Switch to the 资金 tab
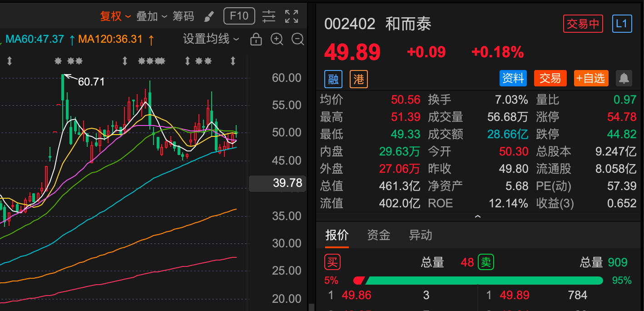The width and height of the screenshot is (644, 311). [x=379, y=235]
